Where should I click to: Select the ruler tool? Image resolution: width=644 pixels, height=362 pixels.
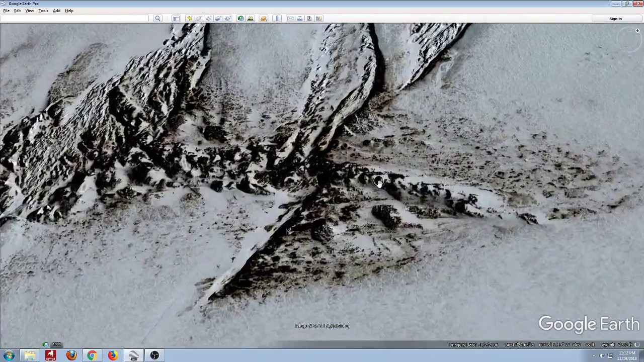pyautogui.click(x=277, y=19)
